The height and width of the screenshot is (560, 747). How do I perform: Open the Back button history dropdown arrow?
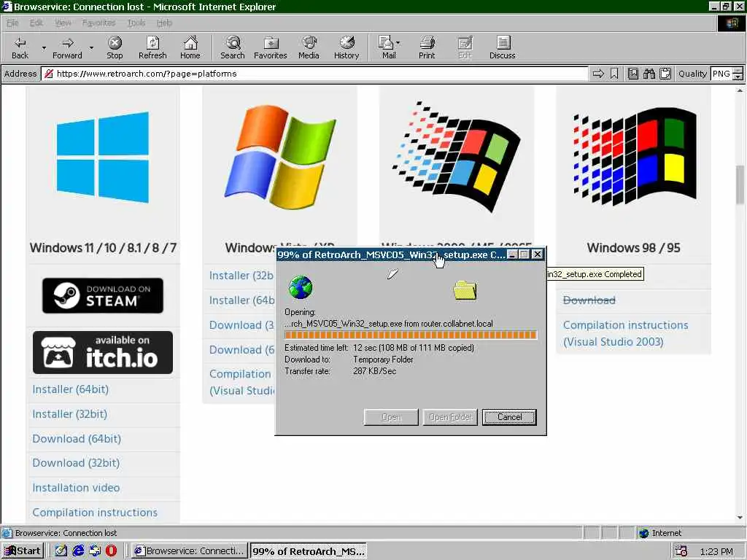click(44, 48)
